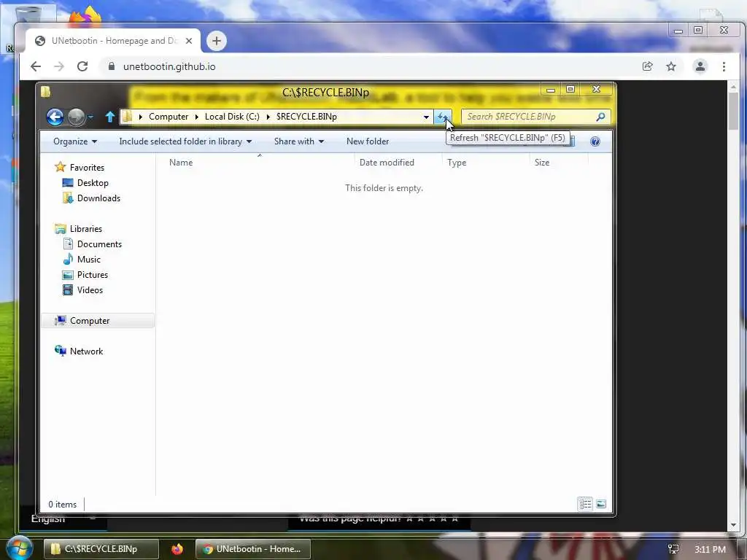Click C:\$RECYCLE.BINp taskbar button
747x560 pixels.
(101, 549)
